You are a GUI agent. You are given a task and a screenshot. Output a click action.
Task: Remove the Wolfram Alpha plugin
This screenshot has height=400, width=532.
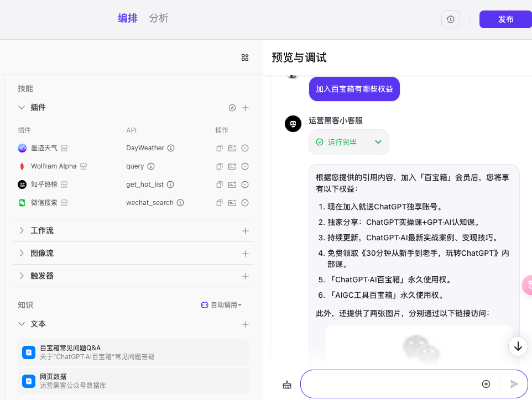245,166
